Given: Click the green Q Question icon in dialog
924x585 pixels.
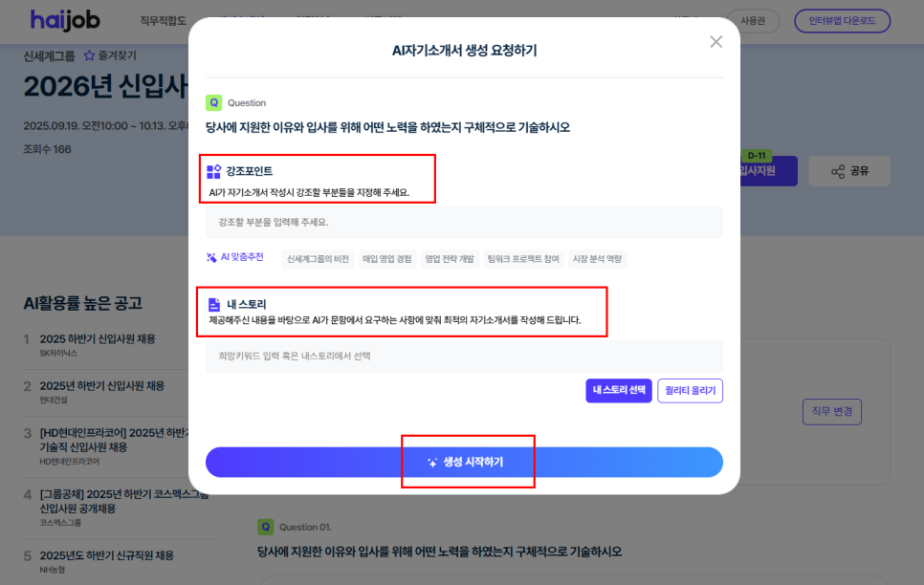Looking at the screenshot, I should click(213, 102).
